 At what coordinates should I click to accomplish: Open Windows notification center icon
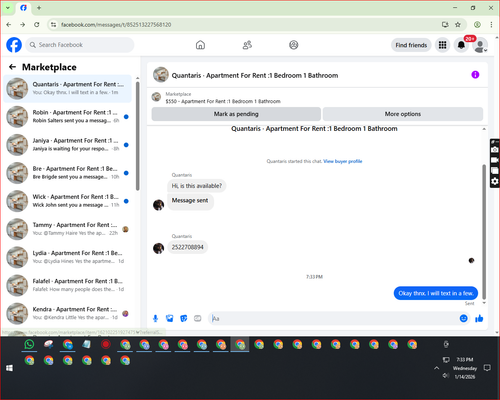(x=487, y=368)
